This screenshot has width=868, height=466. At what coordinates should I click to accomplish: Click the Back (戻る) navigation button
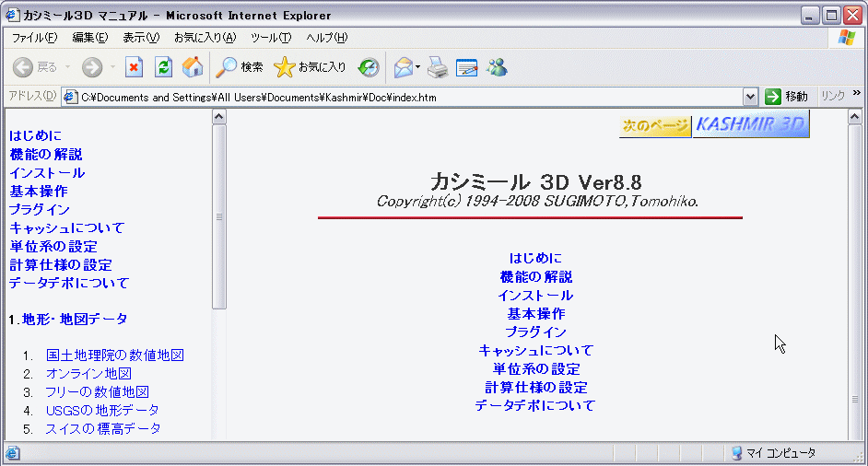[x=34, y=67]
